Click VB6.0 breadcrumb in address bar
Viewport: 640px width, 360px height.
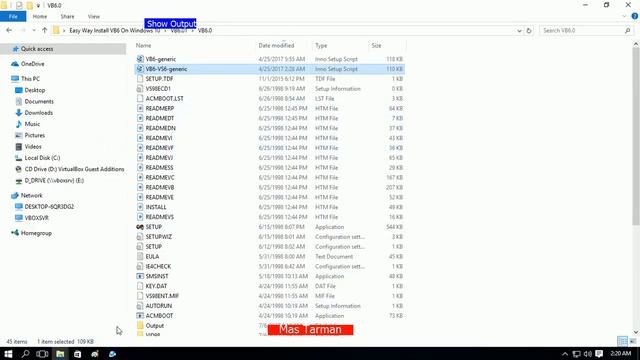[x=205, y=31]
